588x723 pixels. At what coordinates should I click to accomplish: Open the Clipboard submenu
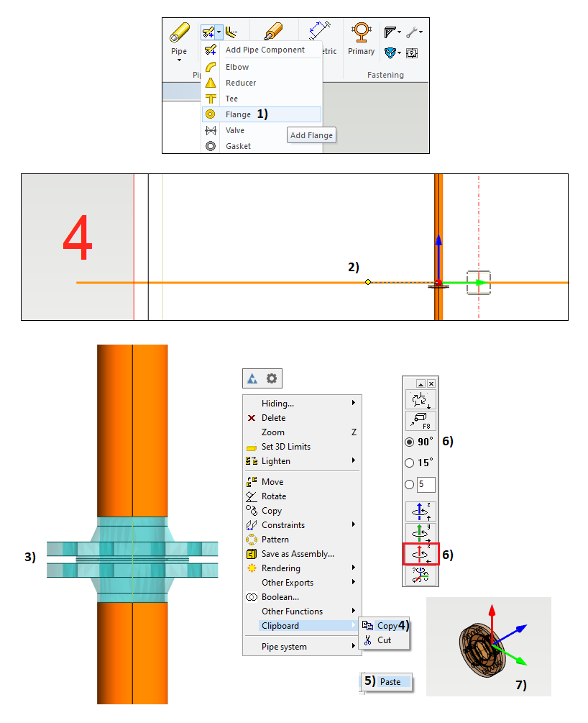[302, 626]
